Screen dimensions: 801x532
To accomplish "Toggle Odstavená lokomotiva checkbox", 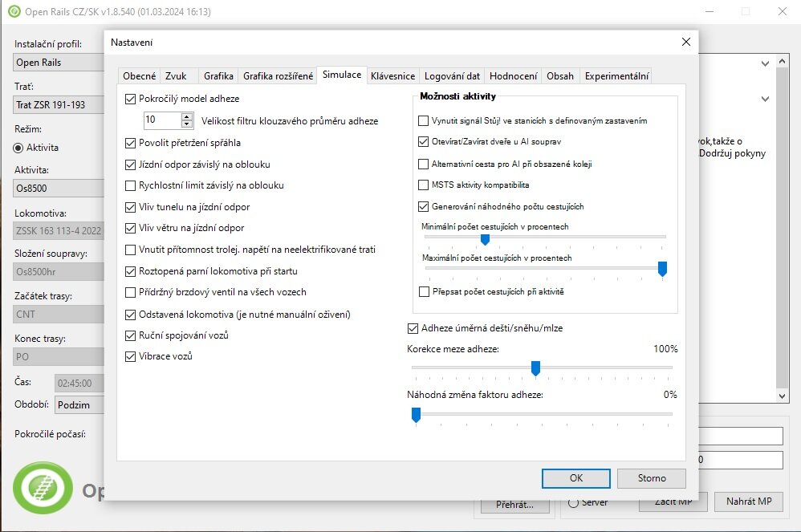I will pos(130,315).
